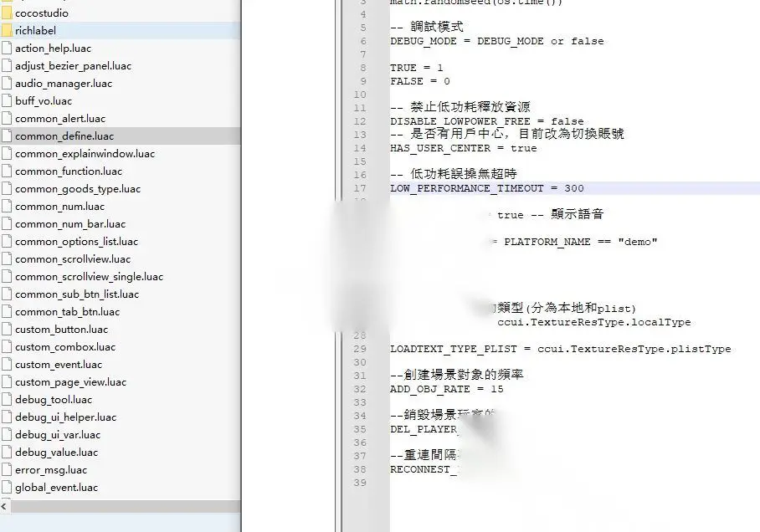760x532 pixels.
Task: Click the TRUE = 1 code line
Action: (x=416, y=68)
